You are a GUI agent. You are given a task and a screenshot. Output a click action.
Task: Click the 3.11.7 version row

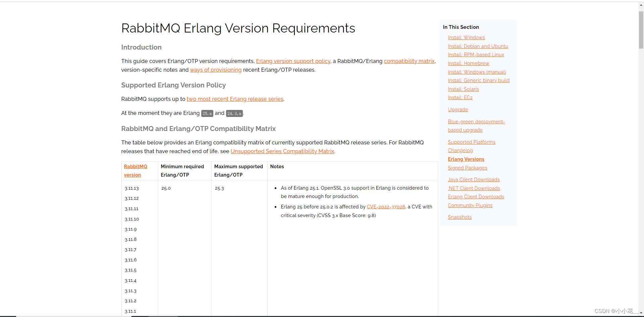coord(130,250)
